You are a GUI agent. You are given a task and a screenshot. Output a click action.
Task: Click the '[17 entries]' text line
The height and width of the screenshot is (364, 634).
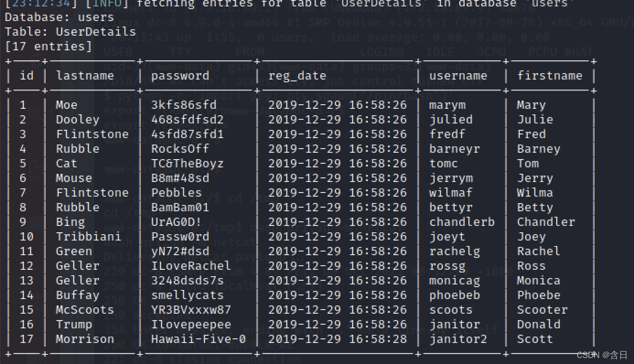tap(48, 47)
